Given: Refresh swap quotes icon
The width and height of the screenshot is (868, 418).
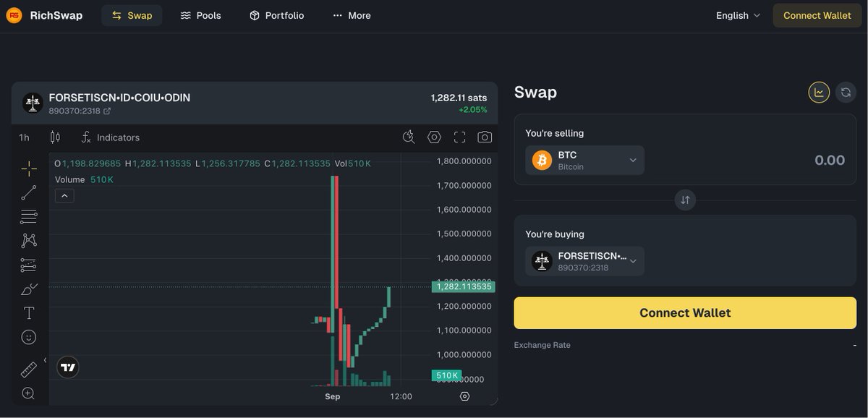Looking at the screenshot, I should pos(846,92).
